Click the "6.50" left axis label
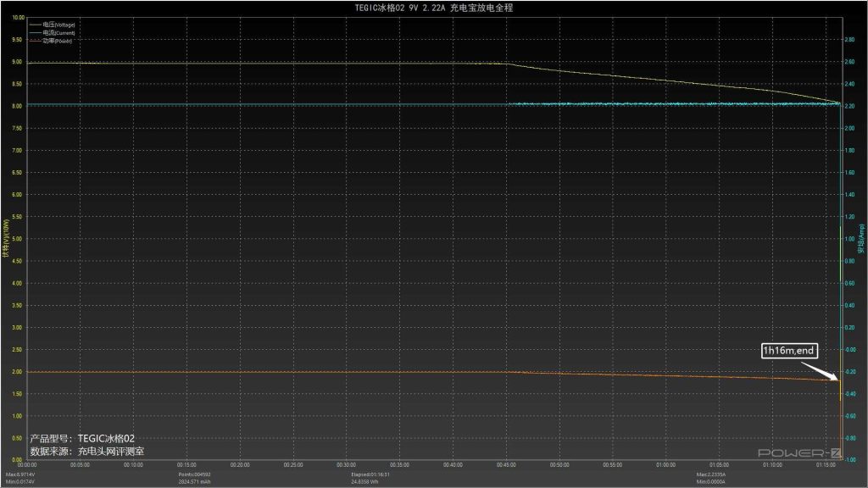 17,173
